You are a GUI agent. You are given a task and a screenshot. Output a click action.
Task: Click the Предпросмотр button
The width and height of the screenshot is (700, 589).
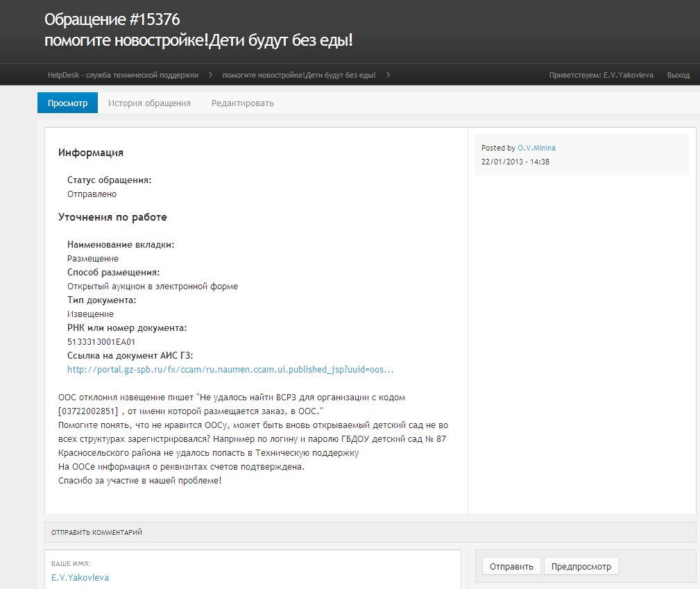(581, 566)
